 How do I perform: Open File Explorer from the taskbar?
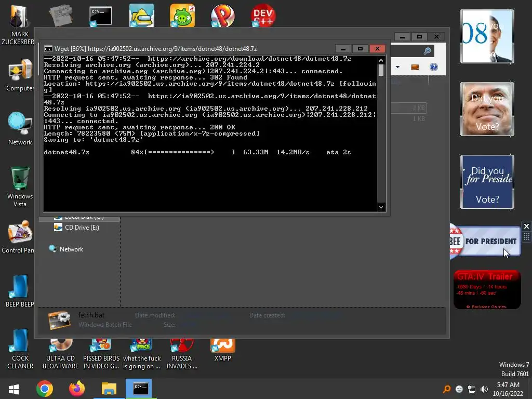click(109, 389)
